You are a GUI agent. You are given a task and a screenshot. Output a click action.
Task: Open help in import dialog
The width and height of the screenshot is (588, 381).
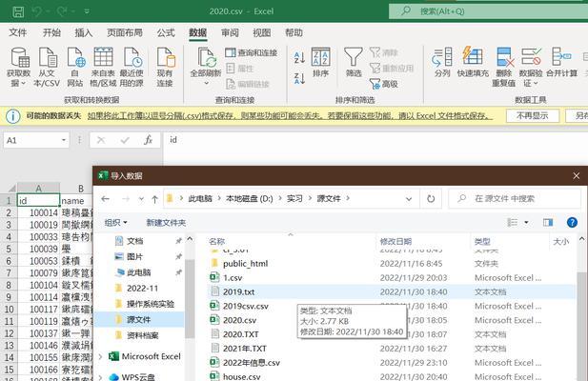(x=572, y=223)
